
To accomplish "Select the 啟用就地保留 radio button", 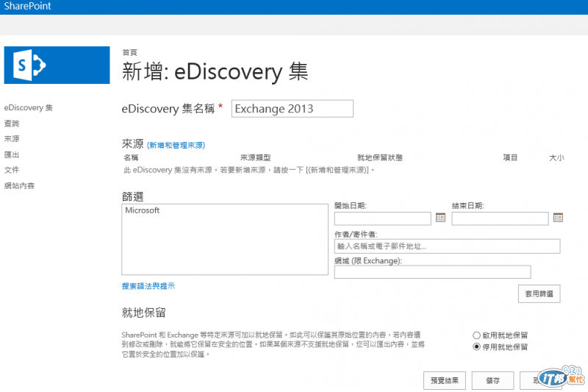I will pyautogui.click(x=476, y=335).
